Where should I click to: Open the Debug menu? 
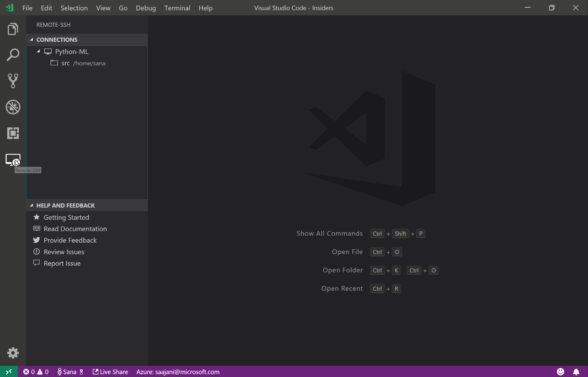(x=146, y=8)
